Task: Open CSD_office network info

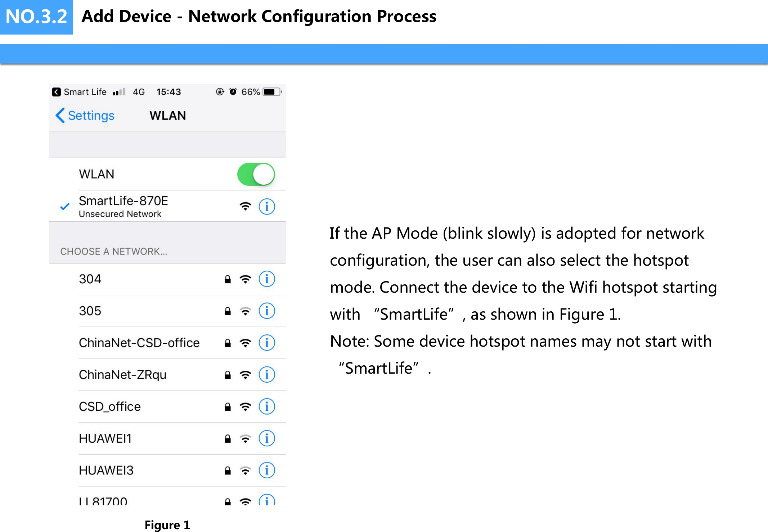Action: (267, 406)
